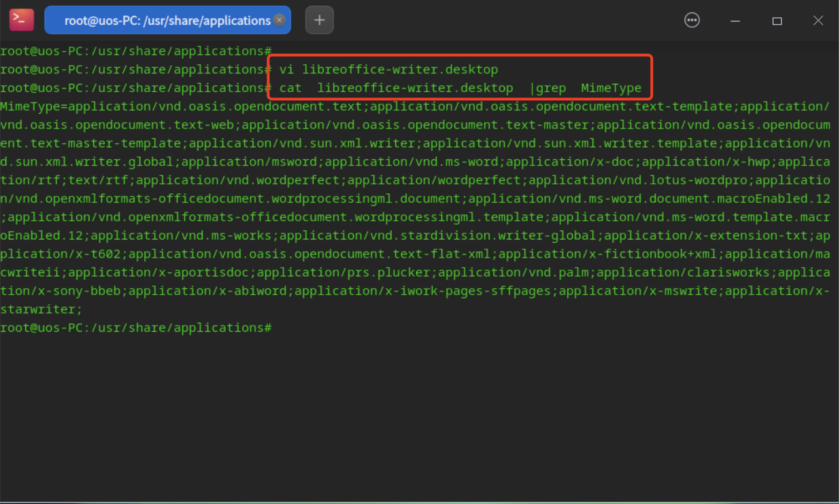Click the 'application/x-abiword' text in output

(207, 291)
